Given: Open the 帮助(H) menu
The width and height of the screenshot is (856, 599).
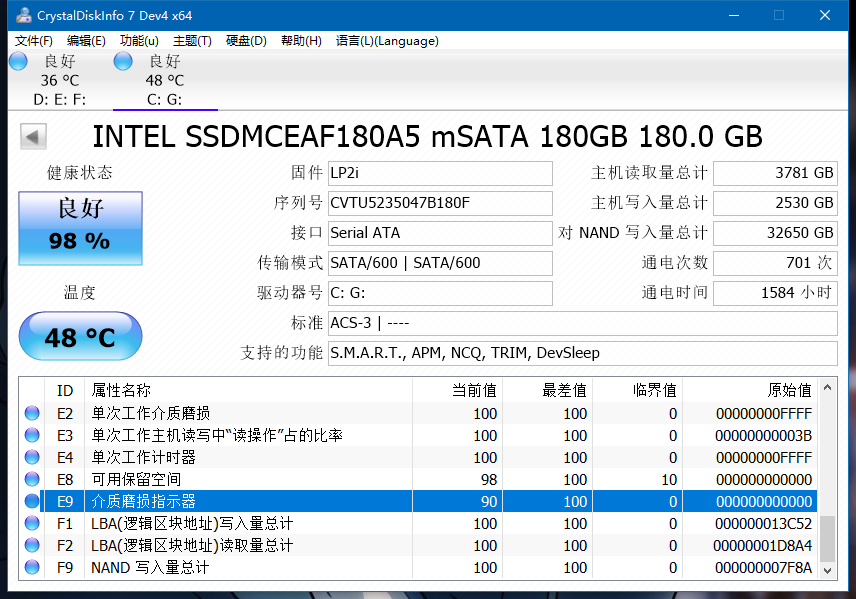Looking at the screenshot, I should tap(301, 41).
